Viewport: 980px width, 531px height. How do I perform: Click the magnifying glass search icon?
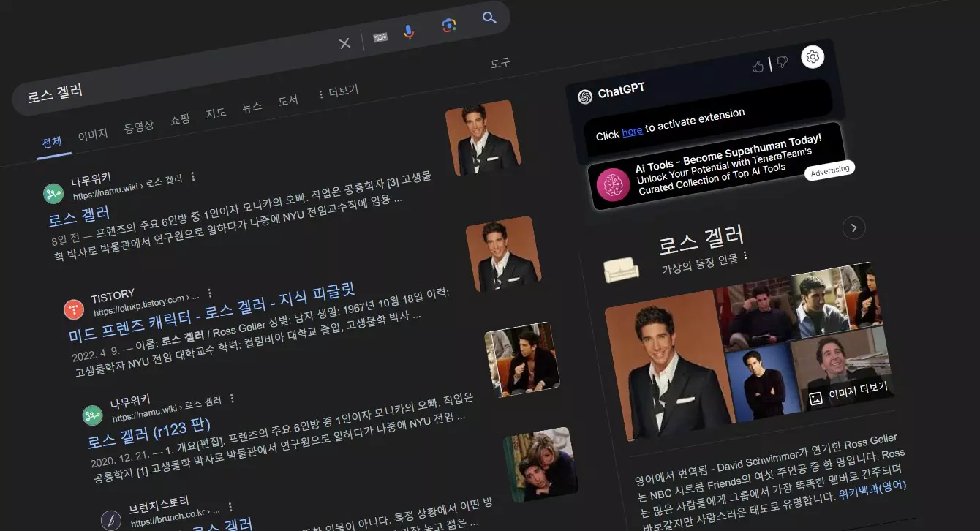click(x=489, y=18)
